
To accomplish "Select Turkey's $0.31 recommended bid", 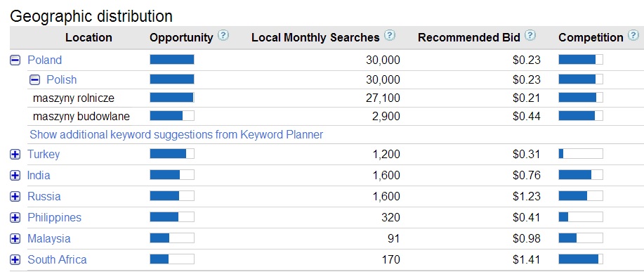I will (527, 155).
